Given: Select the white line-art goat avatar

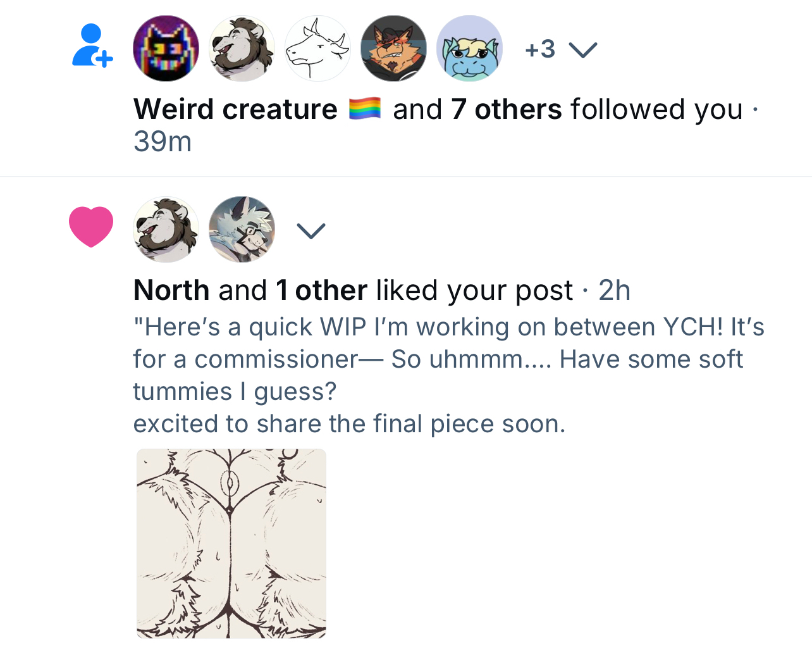Looking at the screenshot, I should [317, 49].
